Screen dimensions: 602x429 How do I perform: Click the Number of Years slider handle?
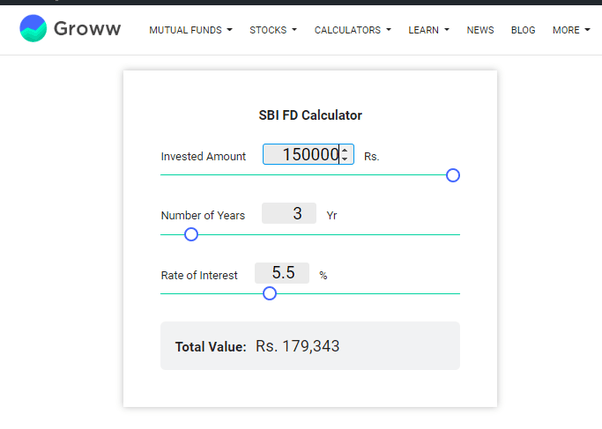point(191,234)
